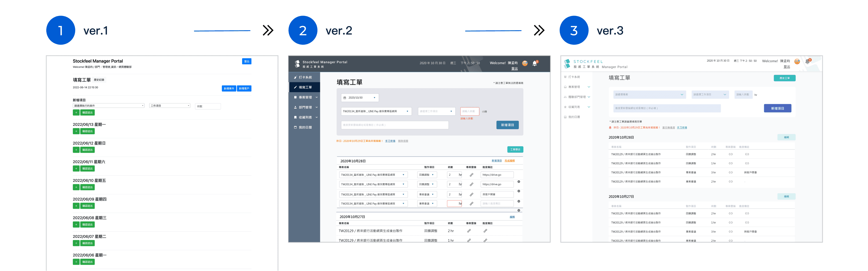Click the blue 新增案件 button in ver.1

click(x=229, y=88)
